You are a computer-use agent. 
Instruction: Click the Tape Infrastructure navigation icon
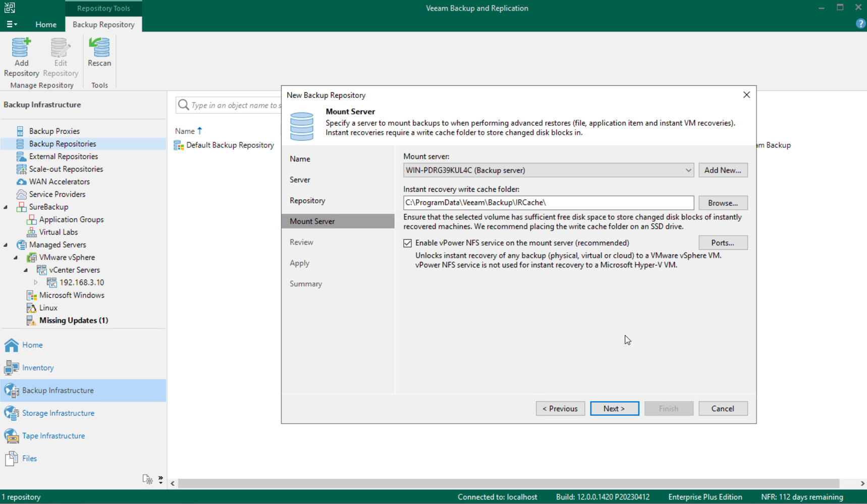tap(12, 436)
